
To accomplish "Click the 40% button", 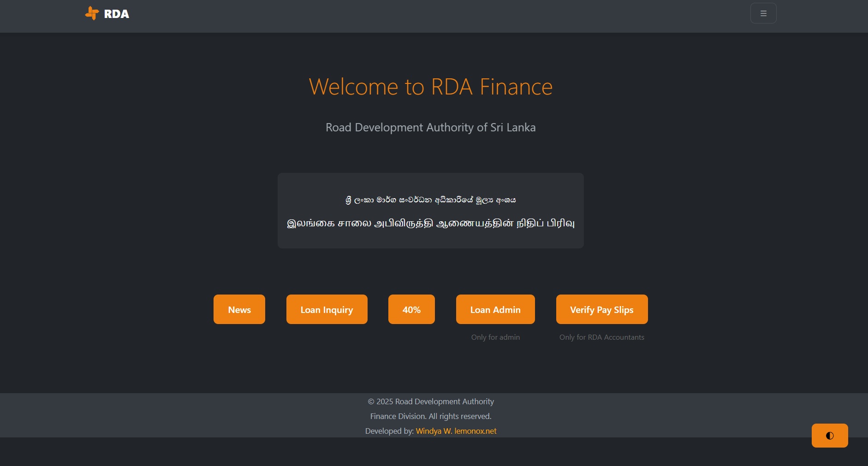I will click(x=411, y=309).
